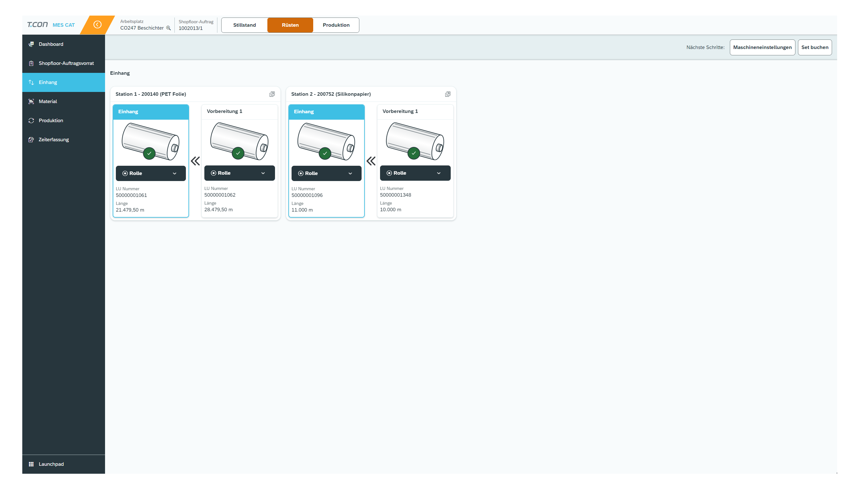Click the Arbeitsplatz search magnifier icon

pyautogui.click(x=168, y=28)
